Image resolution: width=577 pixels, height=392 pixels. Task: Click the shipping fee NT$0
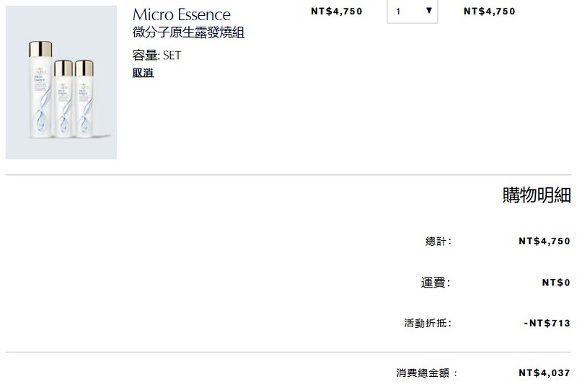point(556,283)
